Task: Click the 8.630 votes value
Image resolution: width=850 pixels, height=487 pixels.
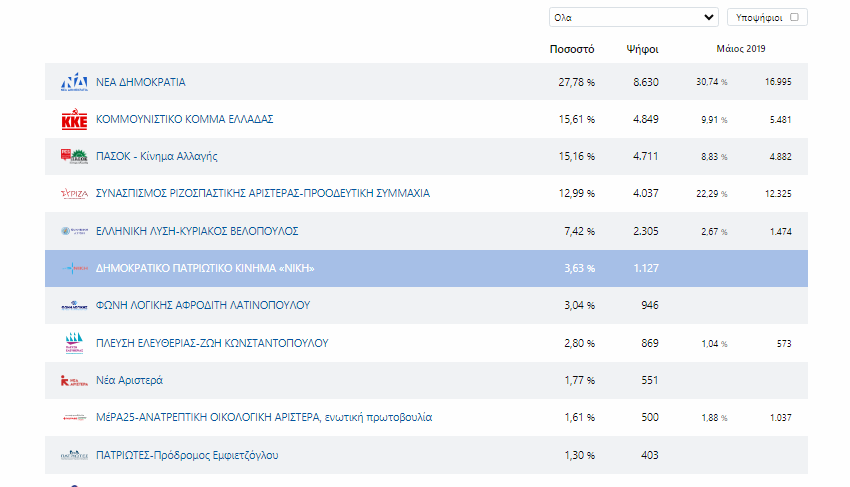Action: [646, 82]
